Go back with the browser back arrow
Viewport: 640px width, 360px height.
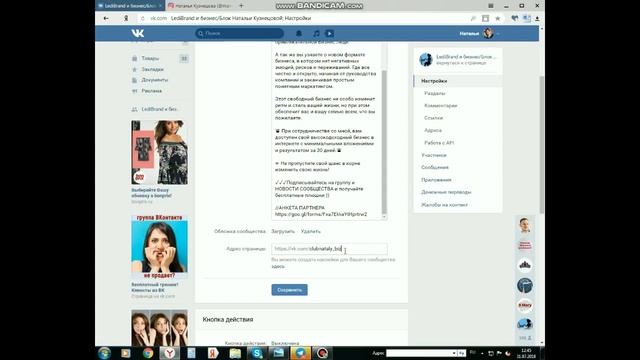106,18
